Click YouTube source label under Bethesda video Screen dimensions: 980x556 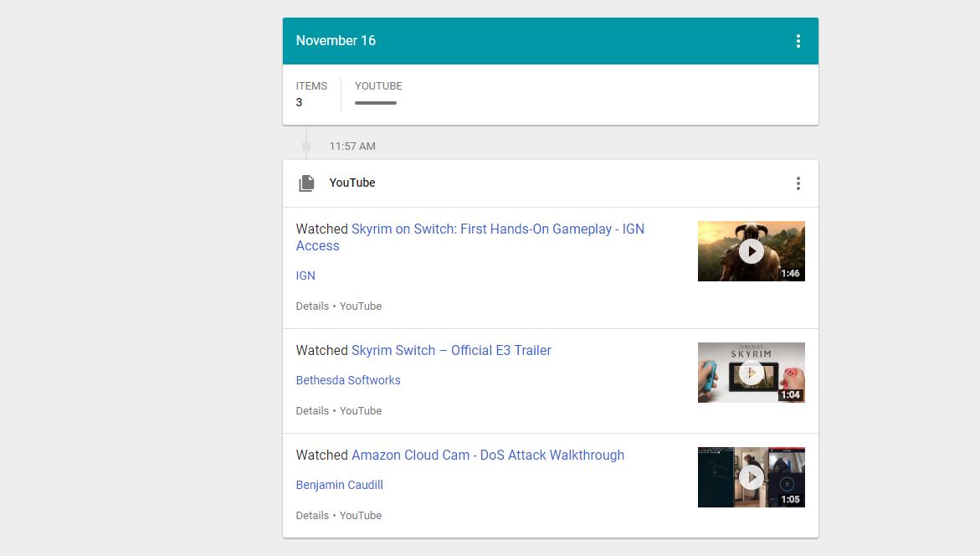pyautogui.click(x=361, y=411)
